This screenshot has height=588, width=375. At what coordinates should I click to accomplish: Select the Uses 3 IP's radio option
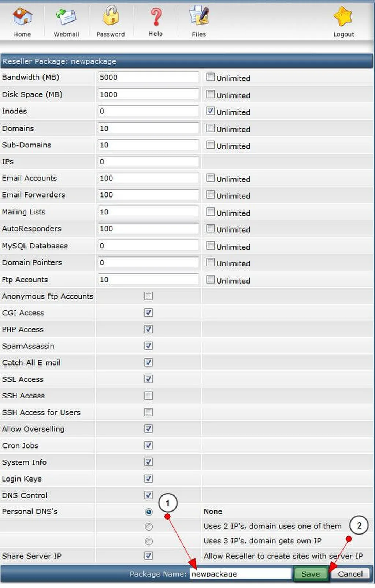[149, 541]
